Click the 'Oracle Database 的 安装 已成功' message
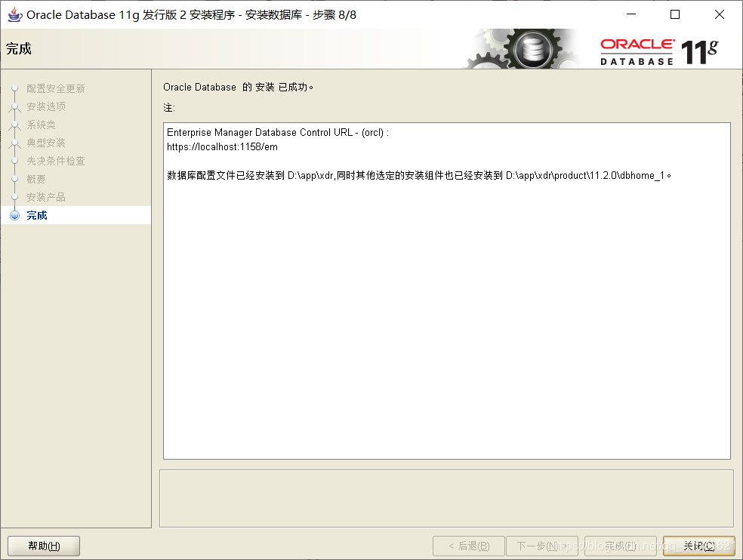 (x=238, y=88)
